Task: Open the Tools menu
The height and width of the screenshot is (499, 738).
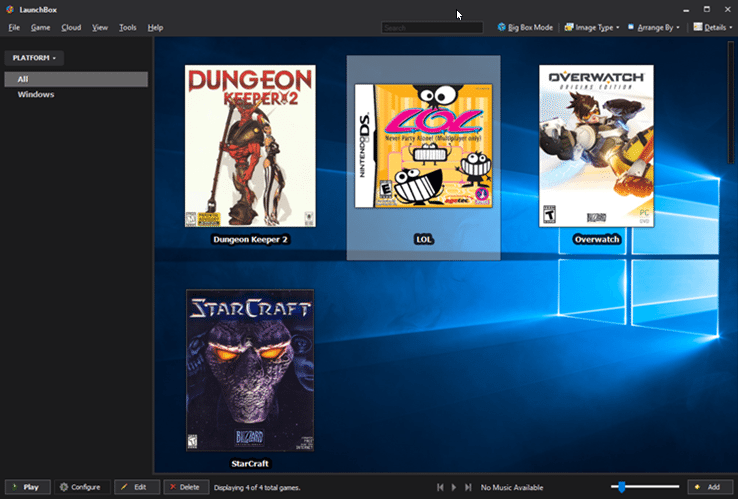Action: coord(128,27)
